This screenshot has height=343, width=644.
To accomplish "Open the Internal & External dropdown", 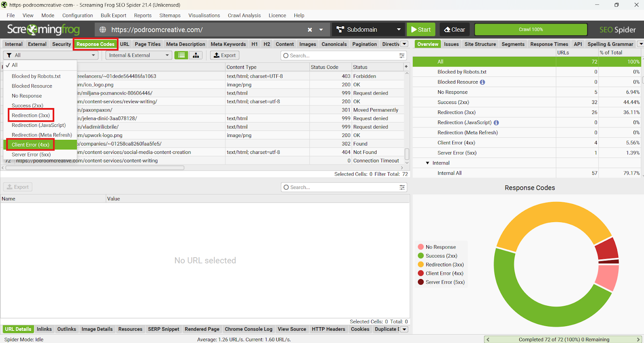I will (139, 55).
